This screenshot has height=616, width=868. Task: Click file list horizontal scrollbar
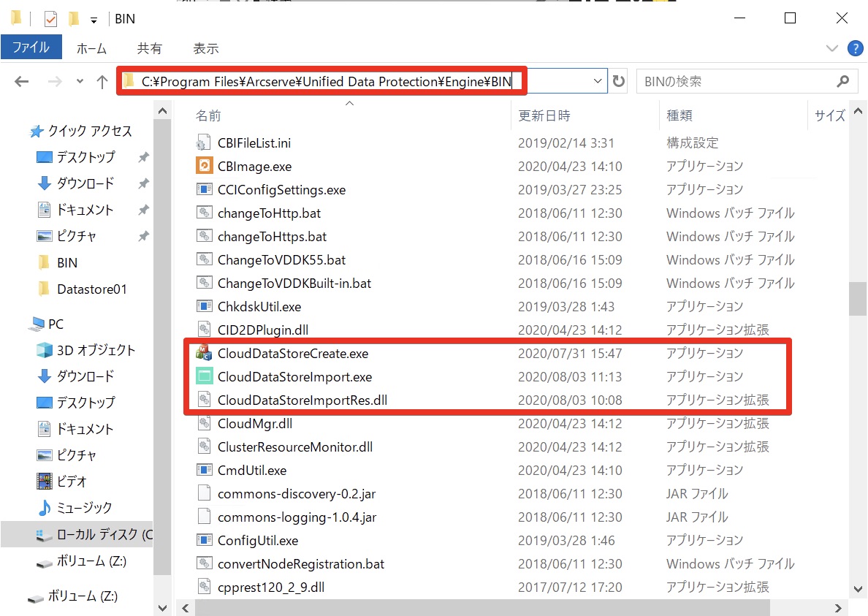(x=482, y=608)
